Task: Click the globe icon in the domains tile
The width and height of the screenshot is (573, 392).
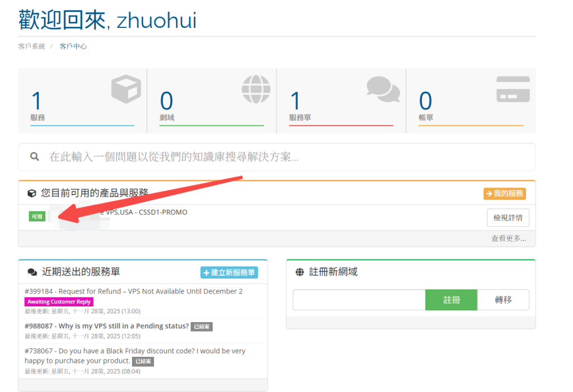Action: point(256,89)
